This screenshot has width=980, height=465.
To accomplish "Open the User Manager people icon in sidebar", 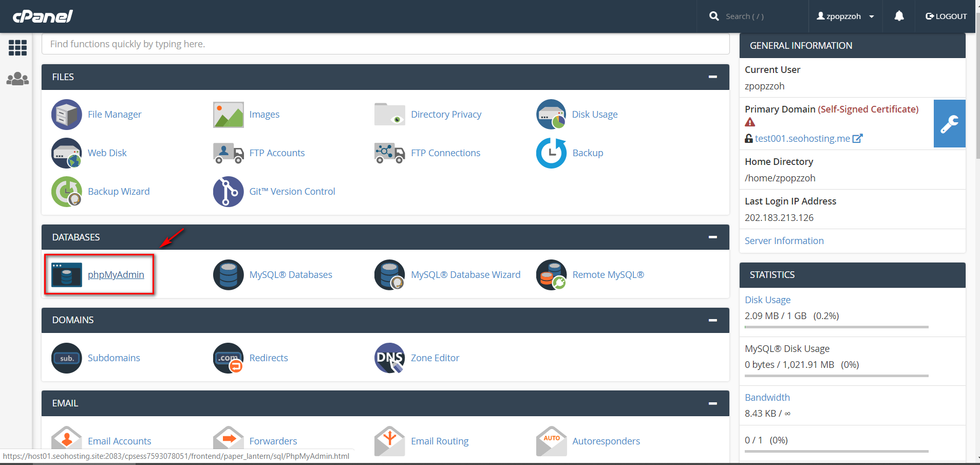I will [x=17, y=79].
